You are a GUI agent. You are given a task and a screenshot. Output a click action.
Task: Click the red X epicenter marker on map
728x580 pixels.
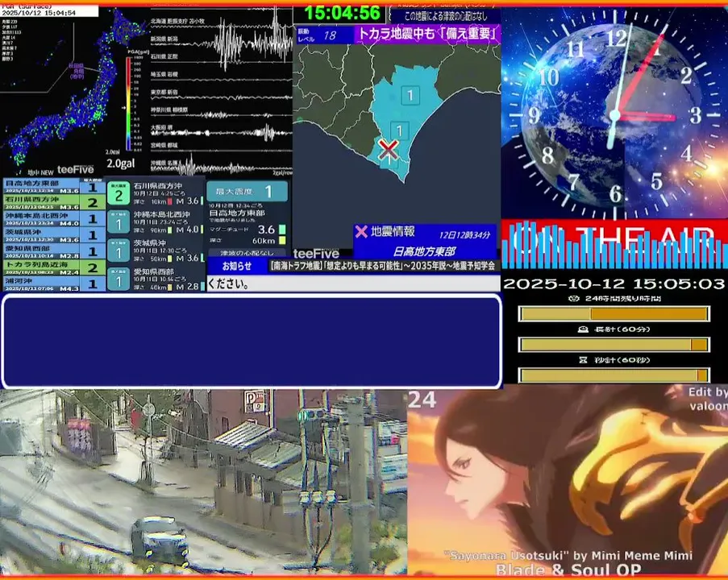tap(388, 149)
